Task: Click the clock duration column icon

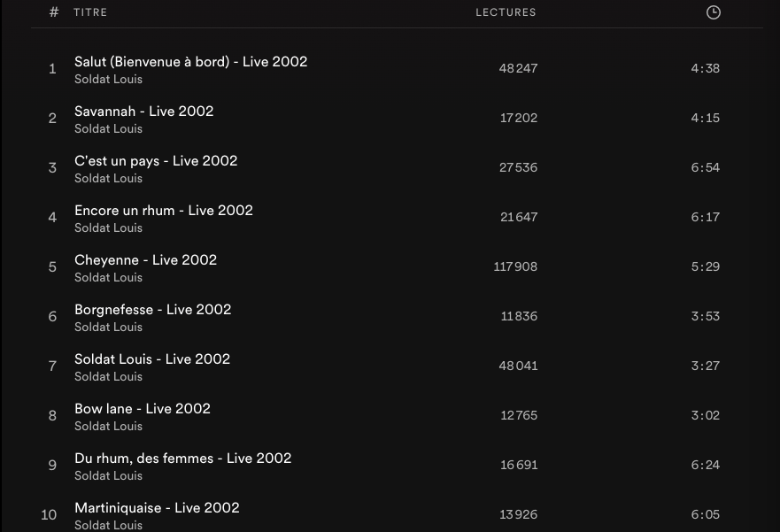Action: (x=713, y=12)
